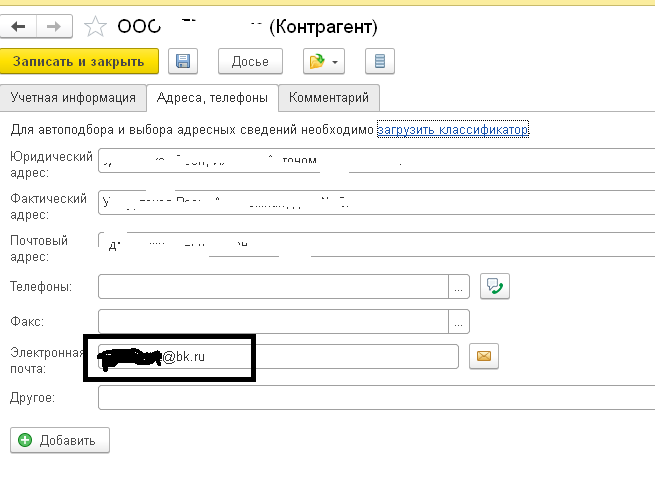Click the forward navigation arrow
655x503 pixels.
(53, 25)
